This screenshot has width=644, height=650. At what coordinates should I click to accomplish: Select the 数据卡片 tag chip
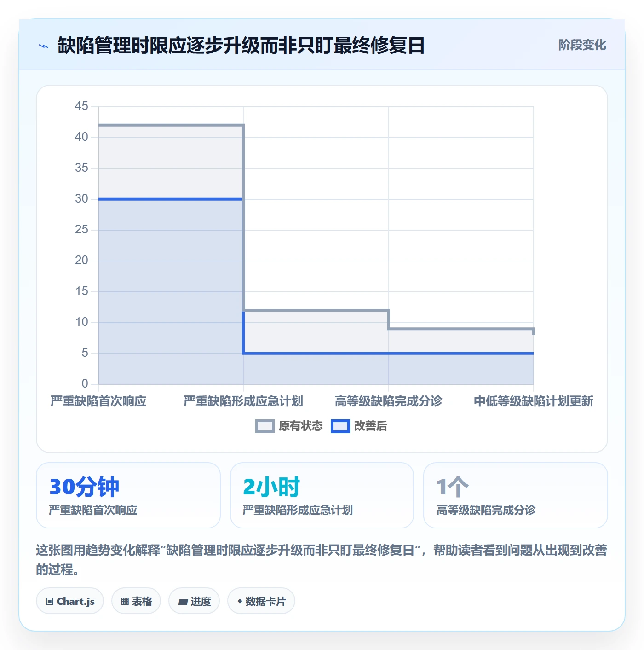point(261,601)
